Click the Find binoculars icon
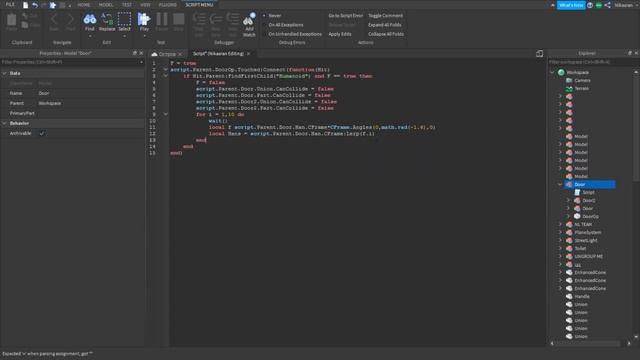 90,19
